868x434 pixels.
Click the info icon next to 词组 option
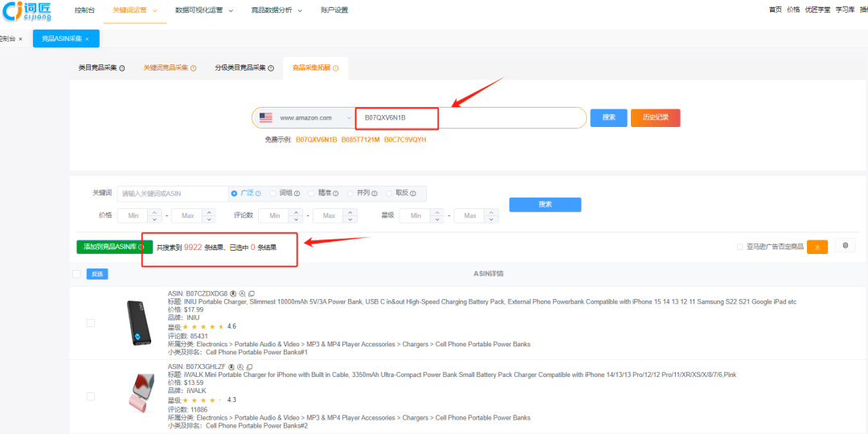[x=297, y=193]
